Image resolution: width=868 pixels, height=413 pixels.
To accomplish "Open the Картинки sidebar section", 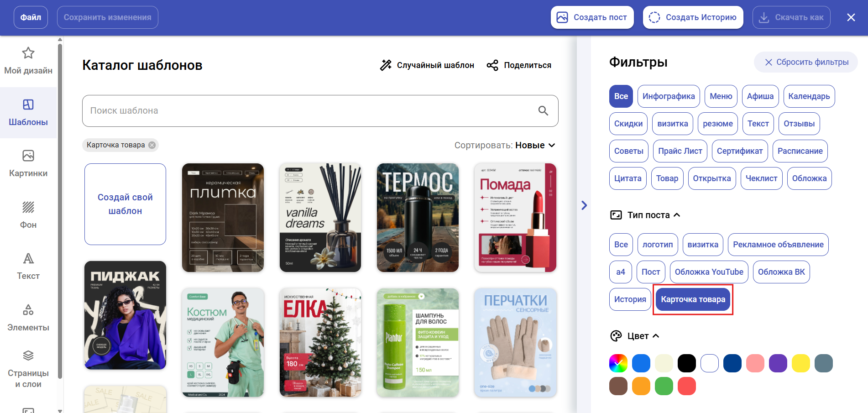I will pyautogui.click(x=28, y=163).
